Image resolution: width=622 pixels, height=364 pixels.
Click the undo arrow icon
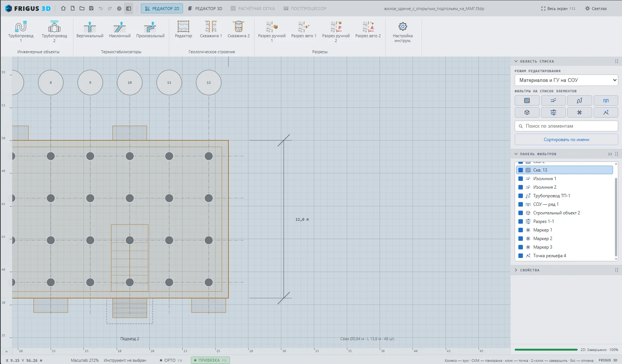point(101,8)
